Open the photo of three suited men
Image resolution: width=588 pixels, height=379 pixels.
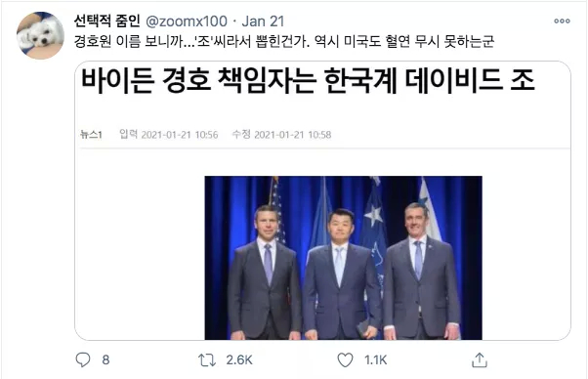tap(343, 258)
